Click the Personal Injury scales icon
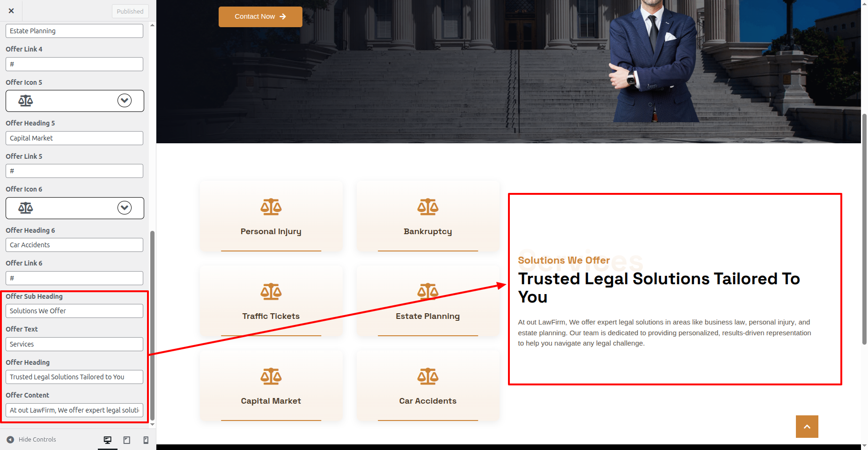This screenshot has width=868, height=450. click(271, 207)
